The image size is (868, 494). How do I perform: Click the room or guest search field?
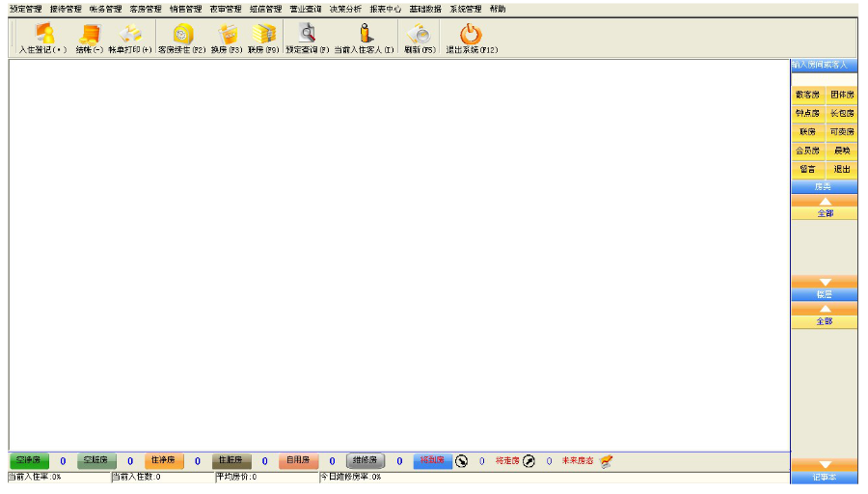[825, 79]
